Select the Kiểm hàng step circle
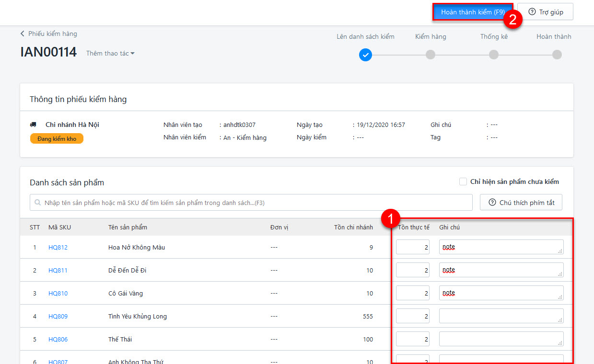 (431, 55)
